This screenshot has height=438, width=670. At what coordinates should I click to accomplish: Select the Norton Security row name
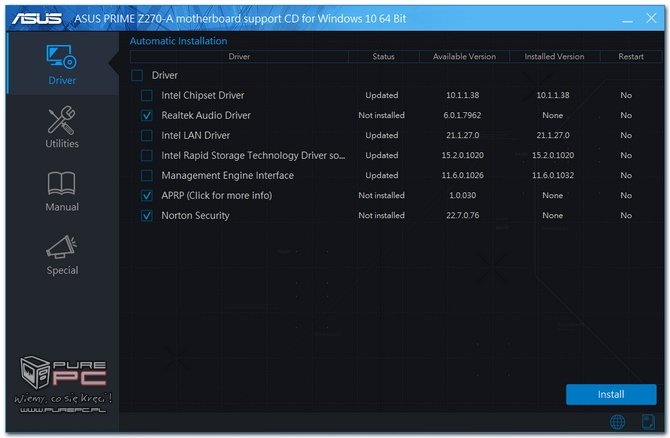click(195, 215)
